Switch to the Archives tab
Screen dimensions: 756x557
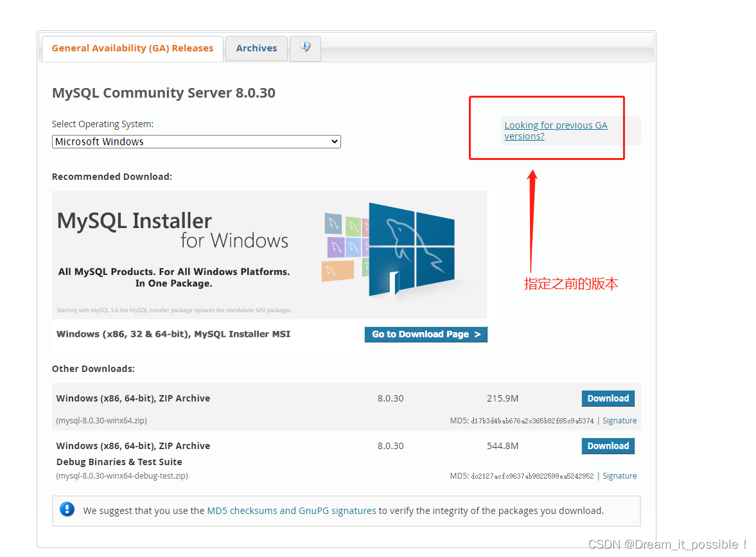256,49
